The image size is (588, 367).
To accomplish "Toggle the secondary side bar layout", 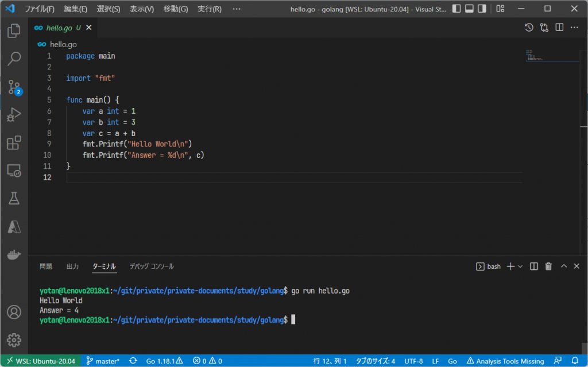I will 482,9.
